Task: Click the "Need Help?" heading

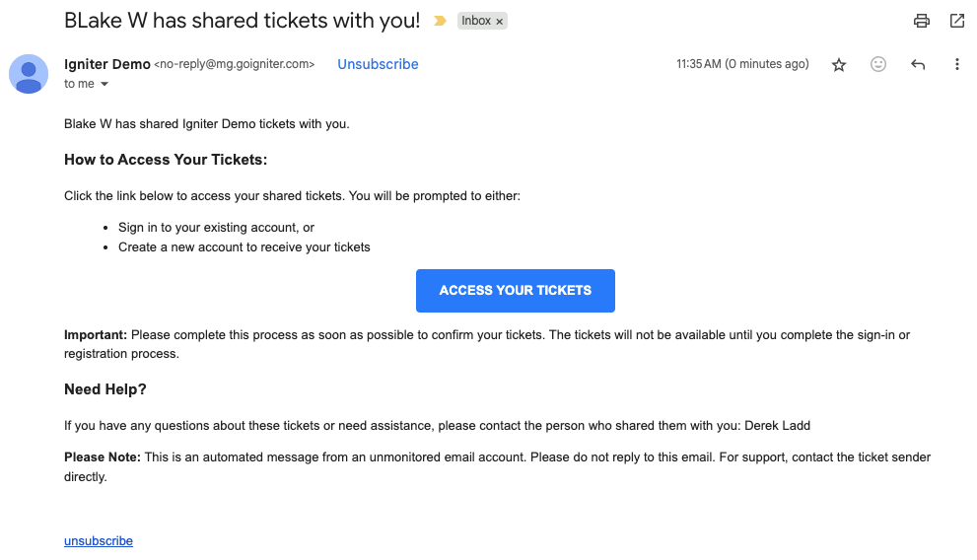Action: coord(105,389)
